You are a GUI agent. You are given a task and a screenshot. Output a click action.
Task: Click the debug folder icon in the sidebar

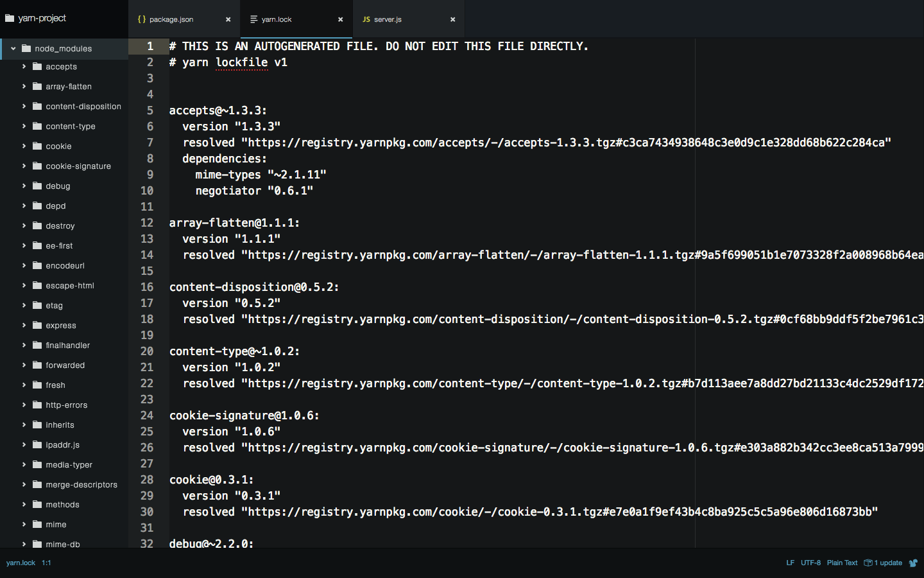37,186
